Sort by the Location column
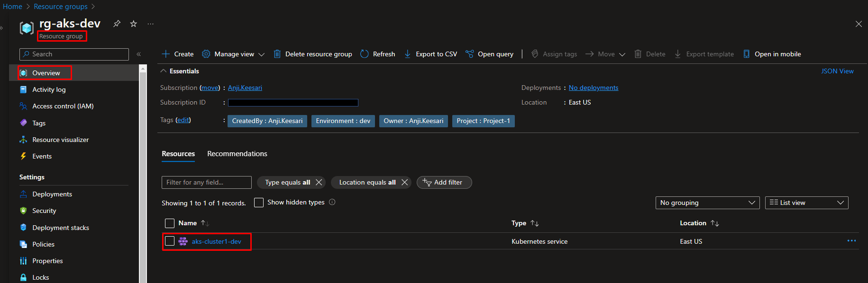The image size is (868, 283). (699, 223)
